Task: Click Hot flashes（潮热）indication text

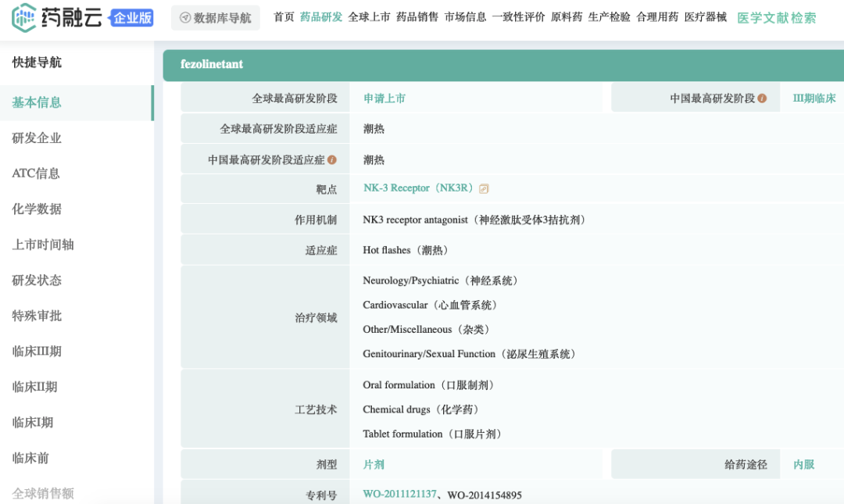Action: [x=406, y=250]
